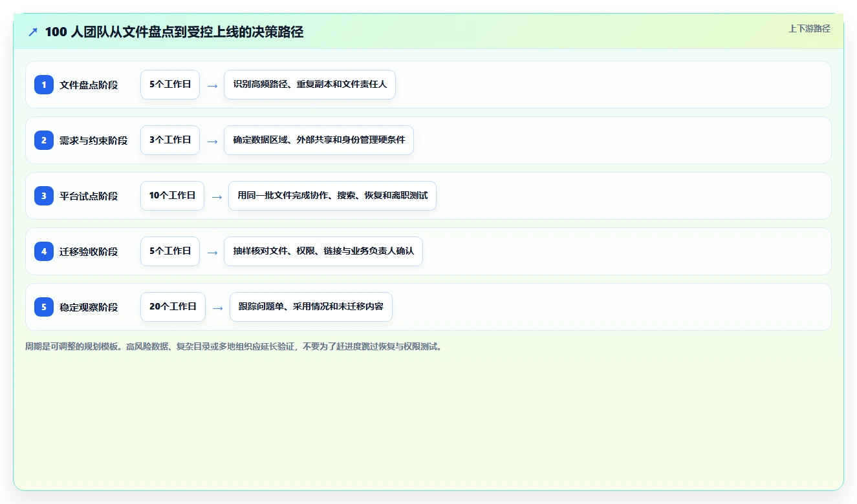Click 跟踪问题单、采用情况和未迁移内容 box
Viewport: 857px width, 504px height.
311,307
